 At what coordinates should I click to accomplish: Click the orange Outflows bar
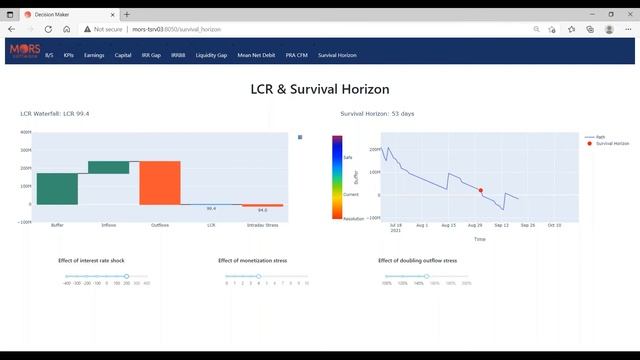coord(160,183)
